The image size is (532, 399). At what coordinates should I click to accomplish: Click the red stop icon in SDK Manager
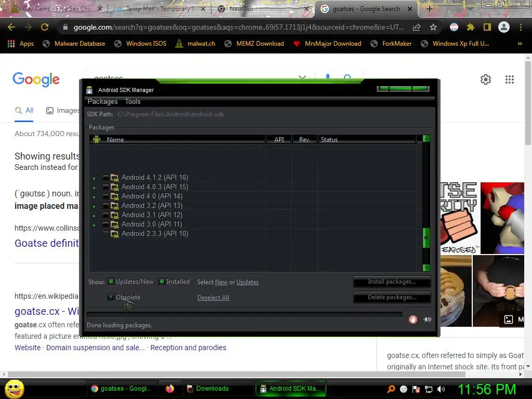[413, 320]
